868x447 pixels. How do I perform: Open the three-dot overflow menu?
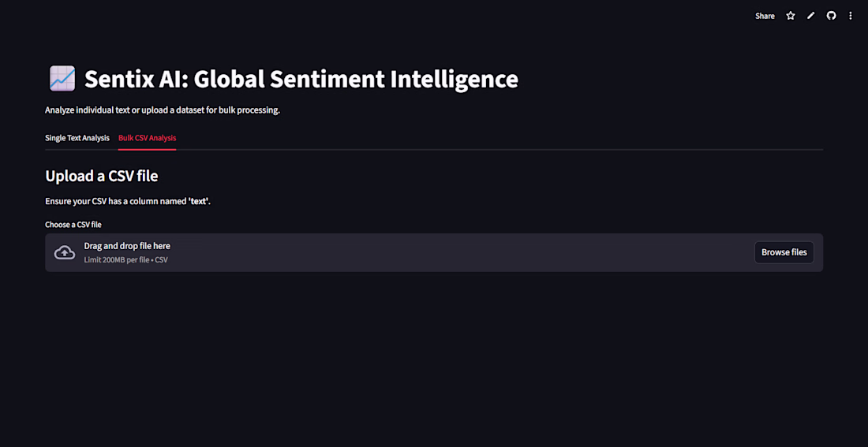[851, 16]
